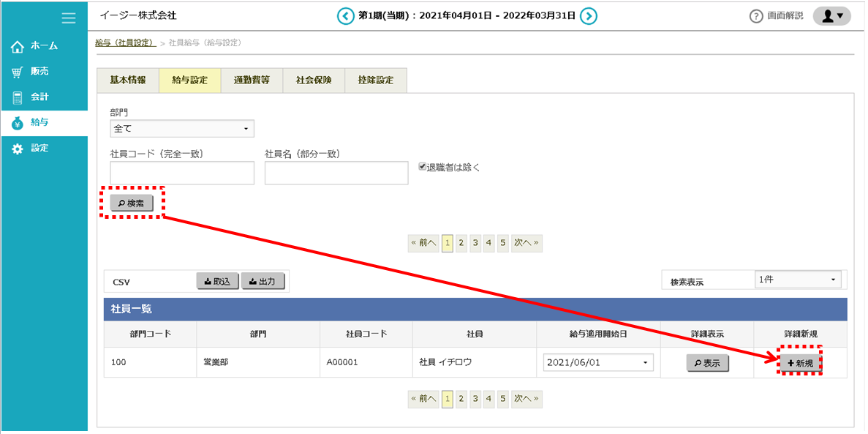Click the 社員コード input field
The width and height of the screenshot is (868, 434).
coord(182,173)
